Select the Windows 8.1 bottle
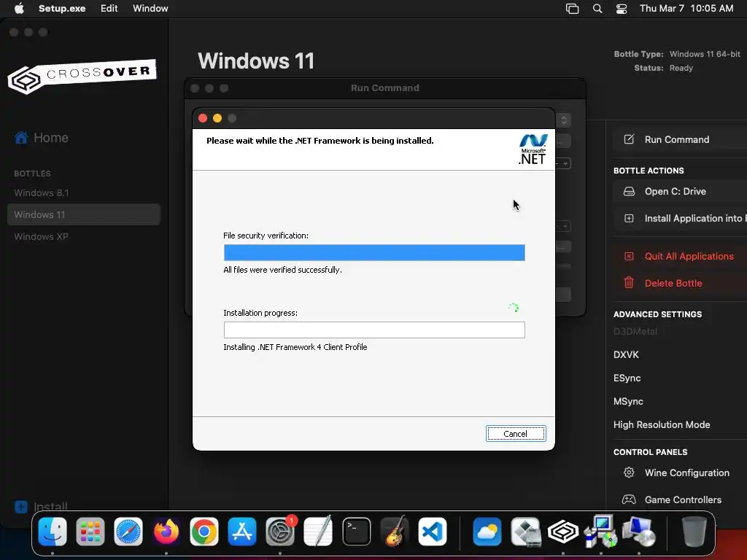 (42, 192)
